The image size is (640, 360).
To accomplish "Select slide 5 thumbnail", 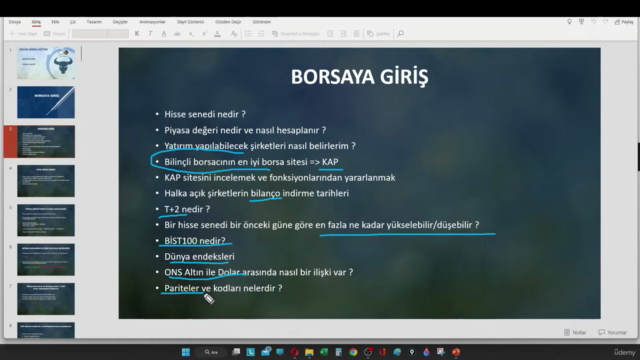I will (x=46, y=220).
